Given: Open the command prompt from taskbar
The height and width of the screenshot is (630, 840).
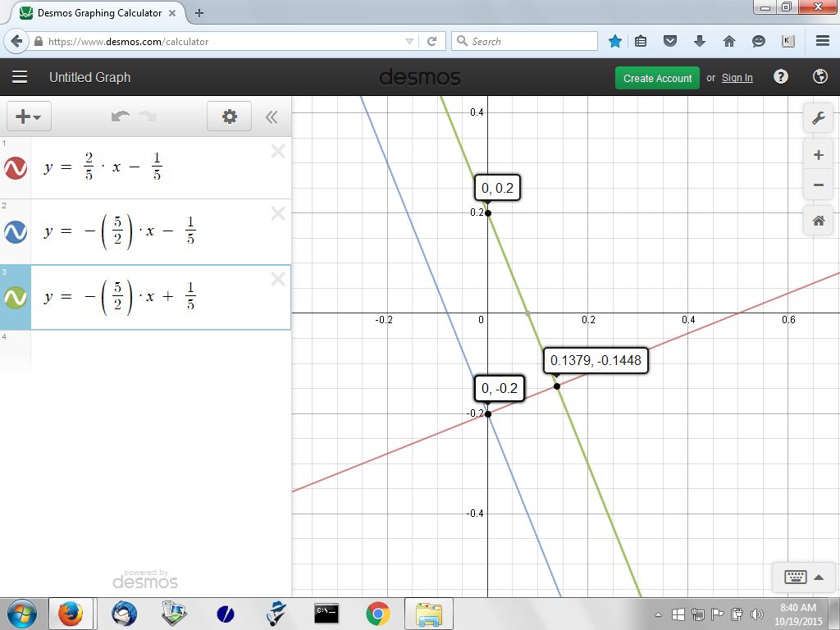Looking at the screenshot, I should tap(326, 614).
